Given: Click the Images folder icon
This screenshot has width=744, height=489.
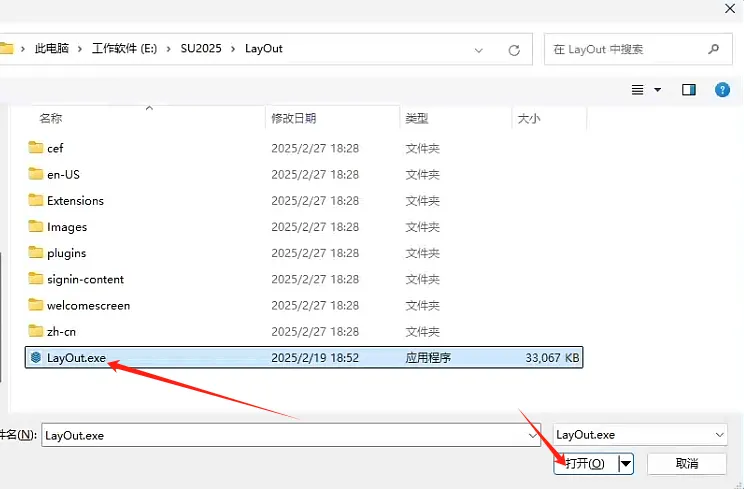Looking at the screenshot, I should (36, 226).
